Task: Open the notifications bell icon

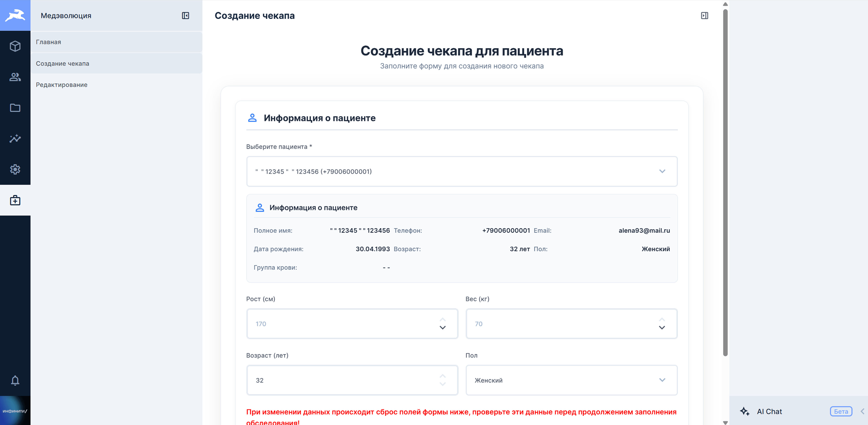Action: pyautogui.click(x=15, y=380)
